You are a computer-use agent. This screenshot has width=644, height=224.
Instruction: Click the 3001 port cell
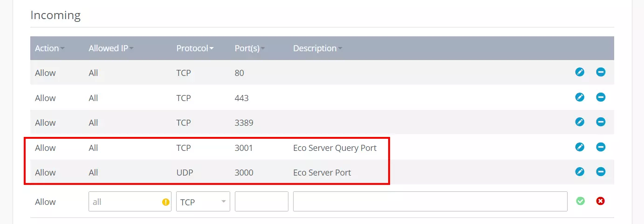tap(244, 148)
